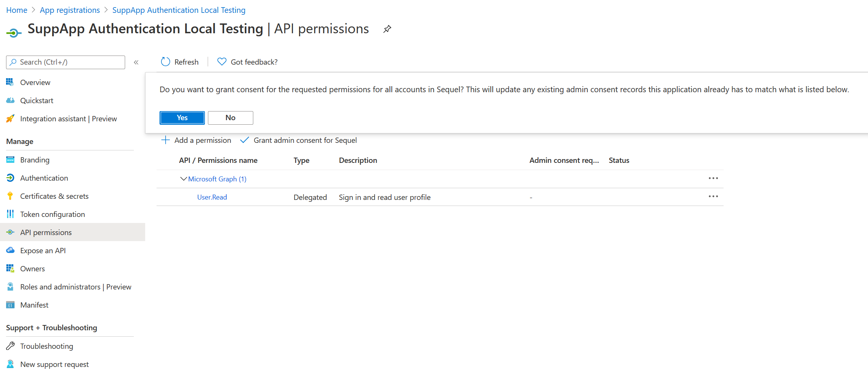Click the Delegated type cell
Screen dimensions: 868x376
pyautogui.click(x=310, y=197)
